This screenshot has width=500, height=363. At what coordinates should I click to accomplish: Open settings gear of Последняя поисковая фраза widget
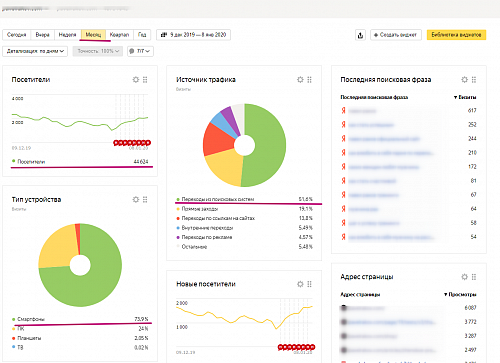[465, 80]
